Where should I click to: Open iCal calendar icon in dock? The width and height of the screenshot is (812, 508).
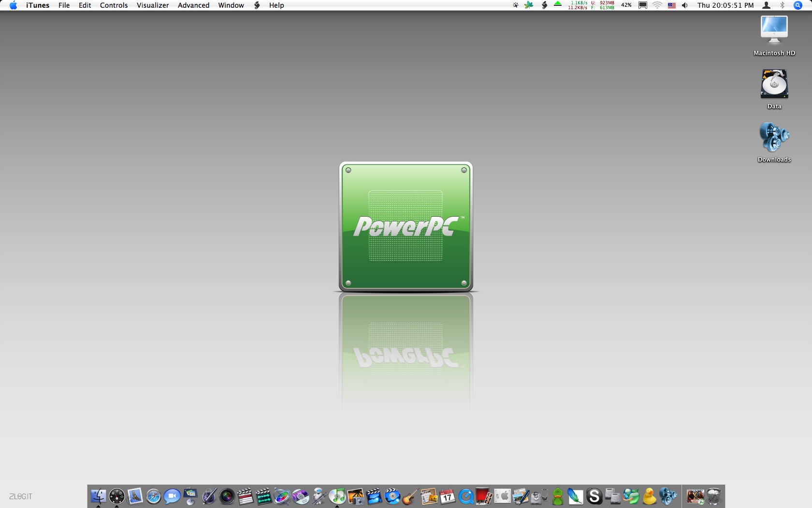click(447, 496)
